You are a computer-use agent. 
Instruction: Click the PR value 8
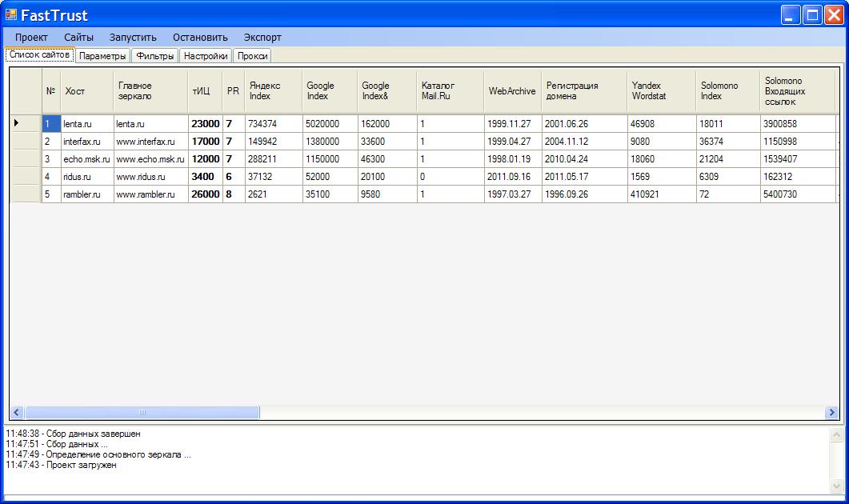(234, 194)
